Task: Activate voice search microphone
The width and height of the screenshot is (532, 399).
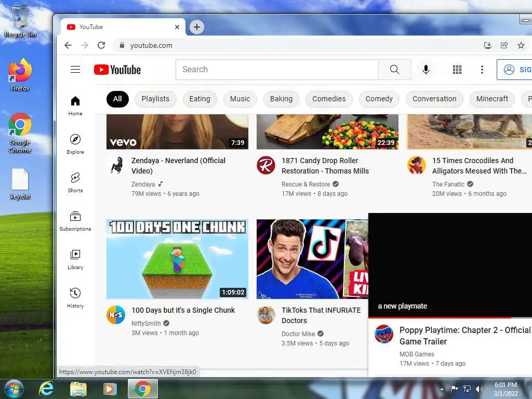Action: tap(426, 70)
